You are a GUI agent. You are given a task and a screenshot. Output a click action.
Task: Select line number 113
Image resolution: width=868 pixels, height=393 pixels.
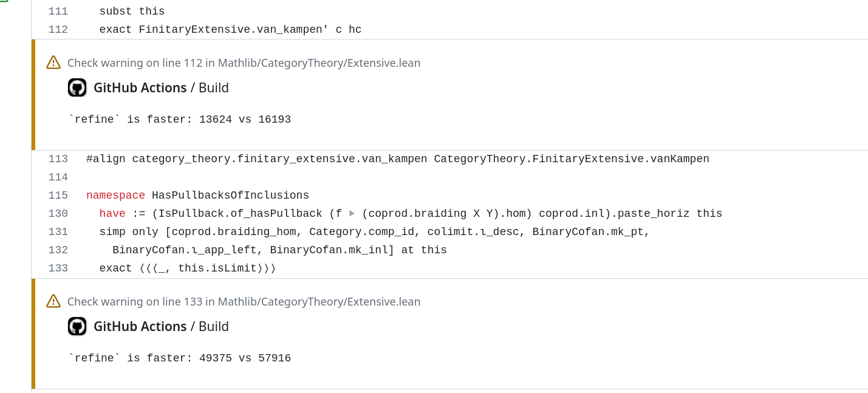[58, 159]
